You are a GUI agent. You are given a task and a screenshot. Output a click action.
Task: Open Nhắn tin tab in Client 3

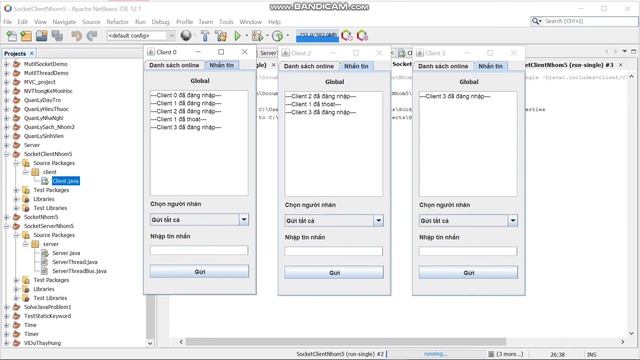pos(491,66)
